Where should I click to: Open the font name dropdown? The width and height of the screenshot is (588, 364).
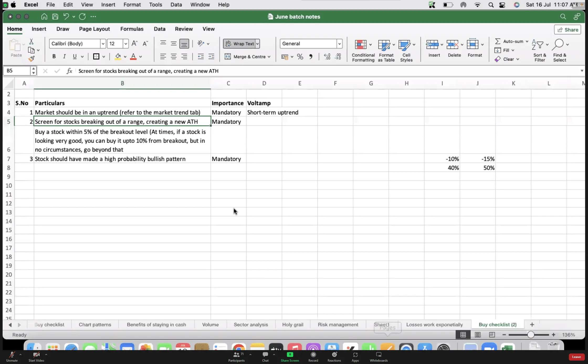pos(103,44)
